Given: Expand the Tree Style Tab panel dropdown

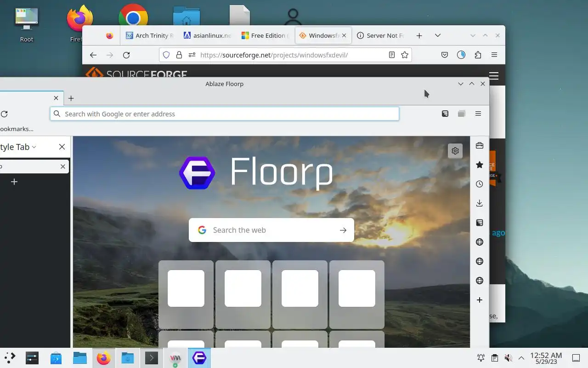Looking at the screenshot, I should click(x=34, y=147).
